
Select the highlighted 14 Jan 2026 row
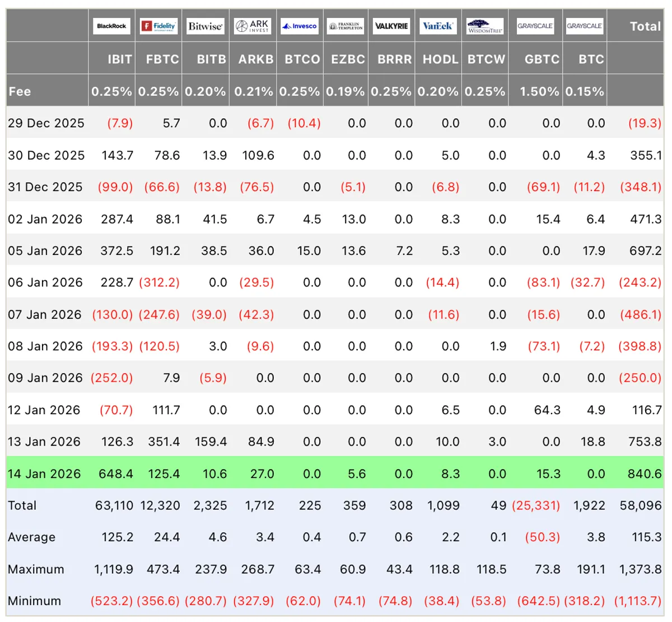tap(334, 474)
